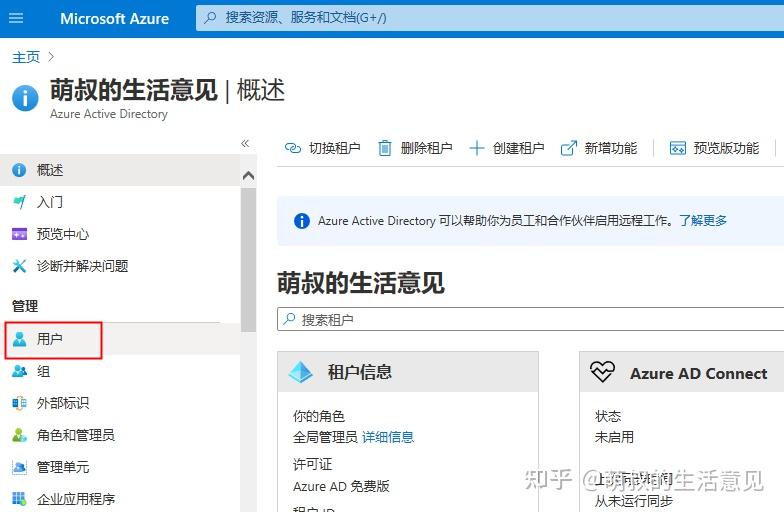Viewport: 784px width, 512px height.
Task: Click the 切换租户 switch icon
Action: tap(292, 148)
